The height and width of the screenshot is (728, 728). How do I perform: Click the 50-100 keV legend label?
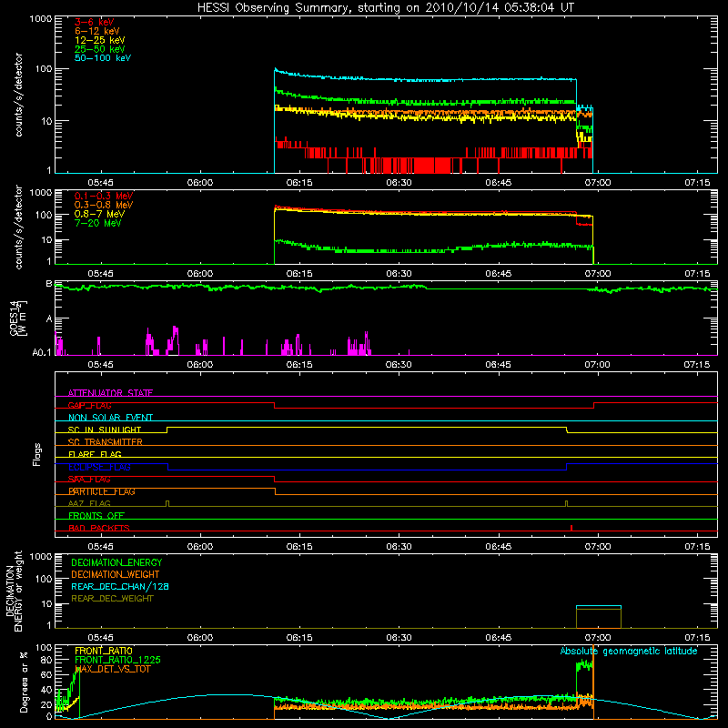[x=103, y=58]
